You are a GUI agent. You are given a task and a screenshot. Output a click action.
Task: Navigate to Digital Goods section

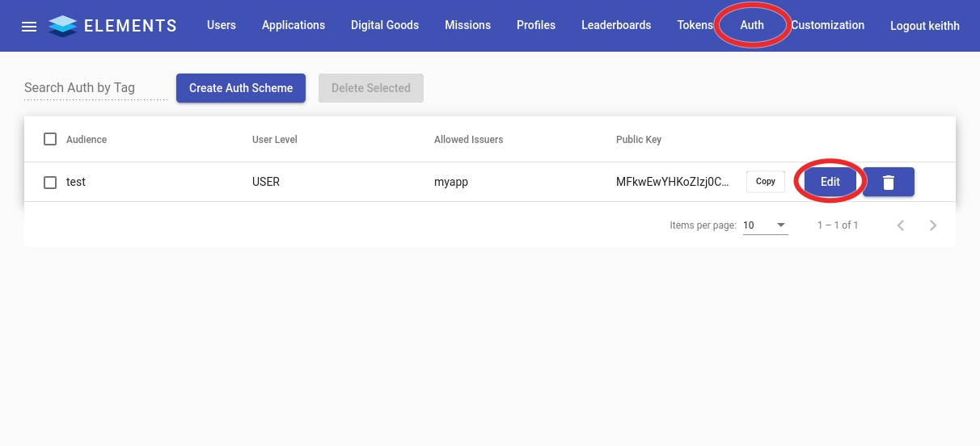[384, 25]
